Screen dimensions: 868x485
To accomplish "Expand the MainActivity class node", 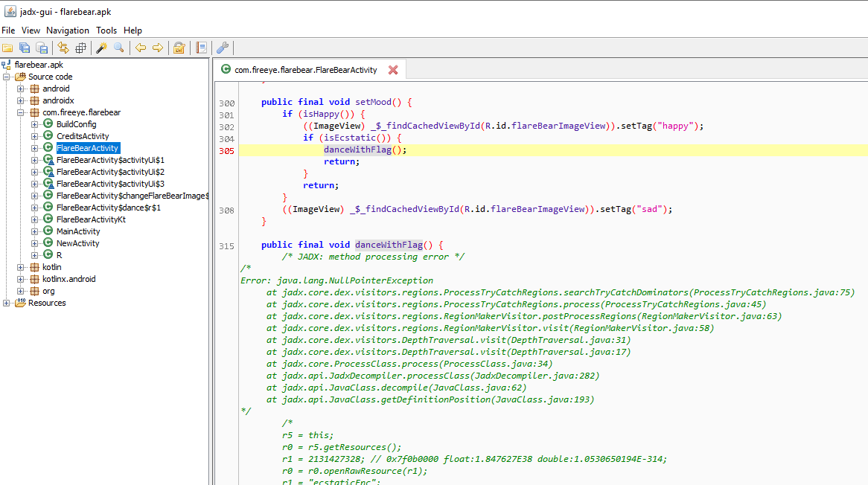I will tap(34, 231).
